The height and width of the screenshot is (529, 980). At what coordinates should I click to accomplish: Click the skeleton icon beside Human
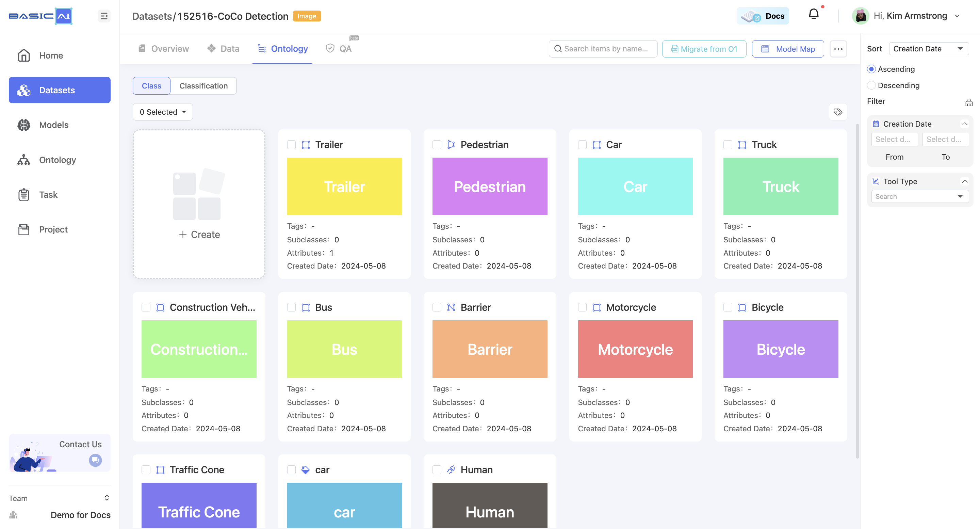451,470
